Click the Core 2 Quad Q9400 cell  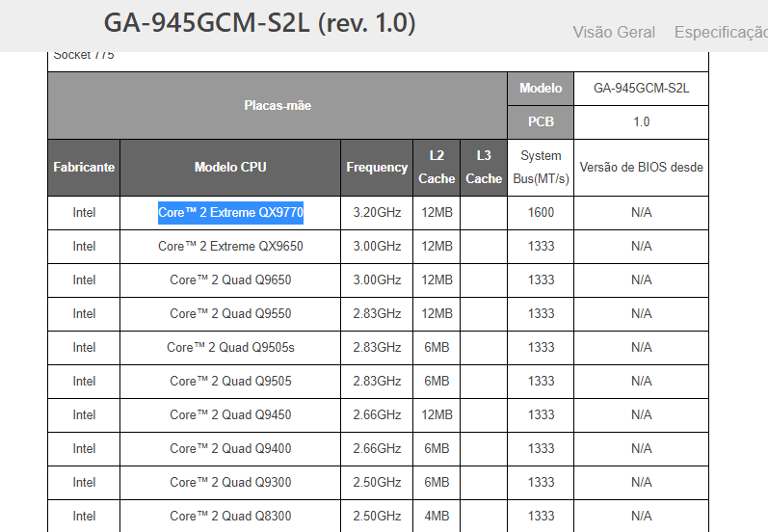pyautogui.click(x=230, y=449)
